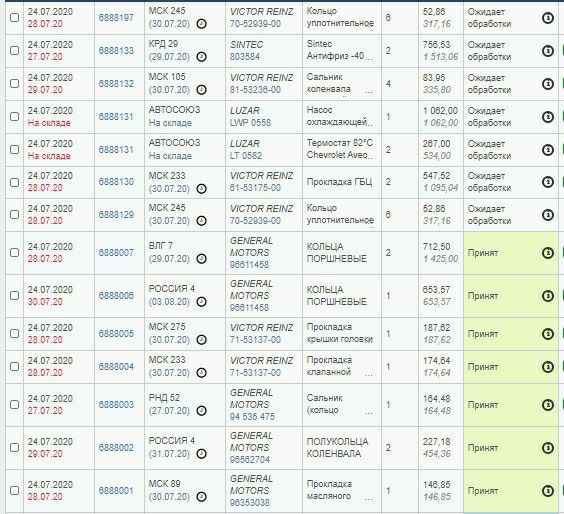Click part number 803584 under SINTEC
Image resolution: width=564 pixels, height=514 pixels.
pos(245,57)
